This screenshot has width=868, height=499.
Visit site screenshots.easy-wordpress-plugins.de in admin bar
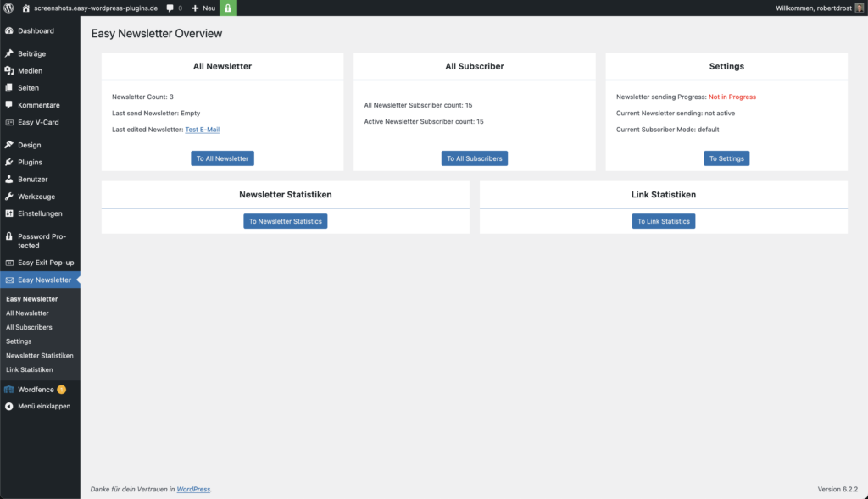[95, 8]
